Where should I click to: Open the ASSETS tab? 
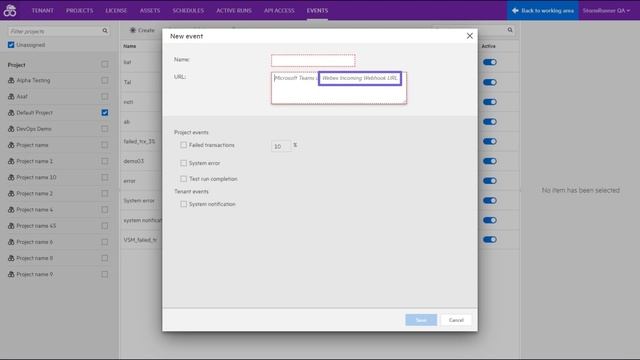pos(150,11)
